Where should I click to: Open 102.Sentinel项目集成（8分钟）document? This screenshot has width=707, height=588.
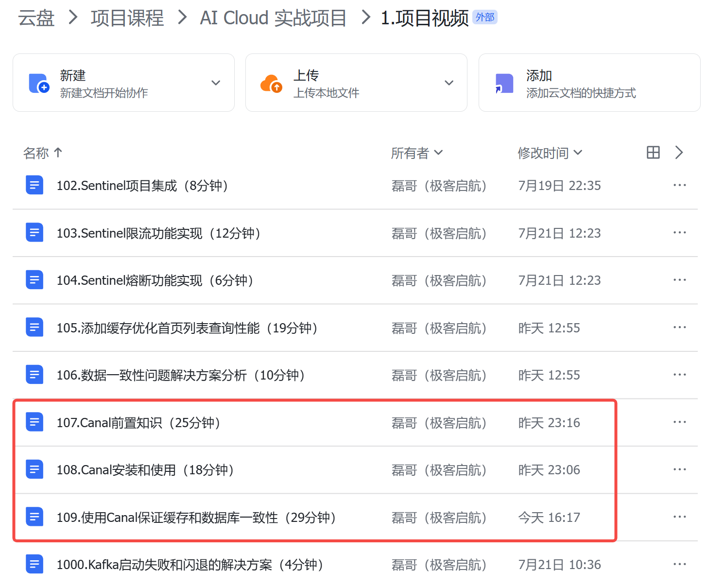[x=142, y=186]
